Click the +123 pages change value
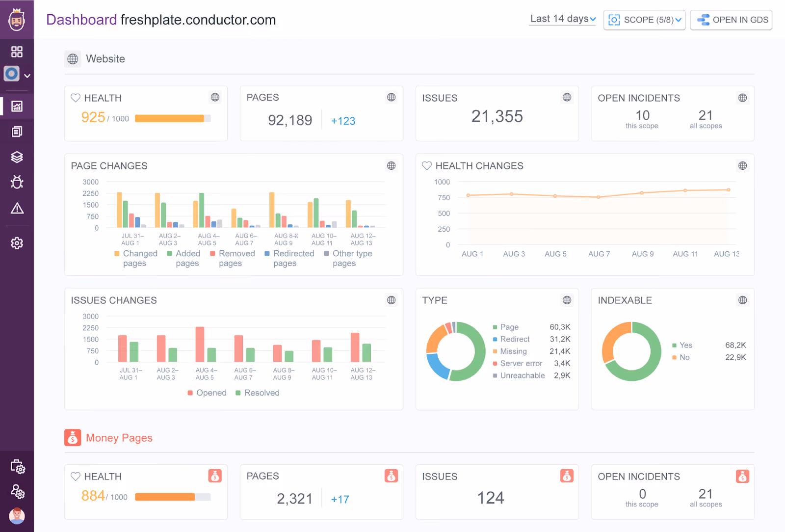The width and height of the screenshot is (785, 532). point(343,121)
